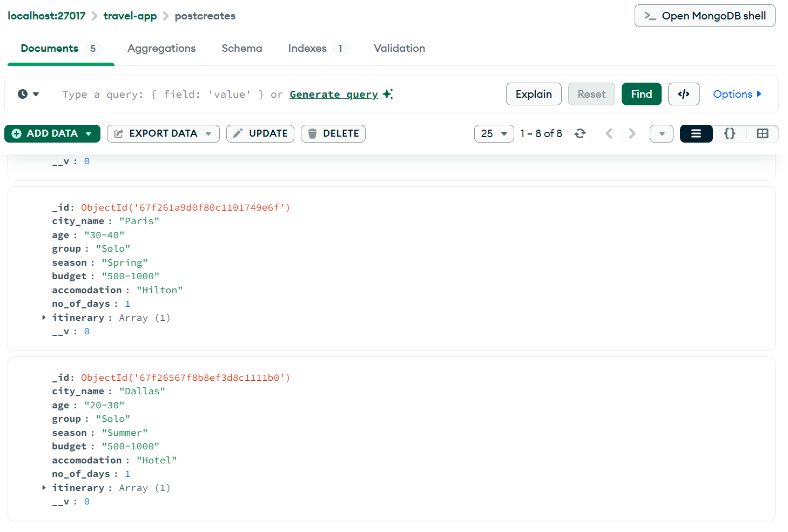The height and width of the screenshot is (532, 788).
Task: Click the Generate query link
Action: tap(334, 94)
